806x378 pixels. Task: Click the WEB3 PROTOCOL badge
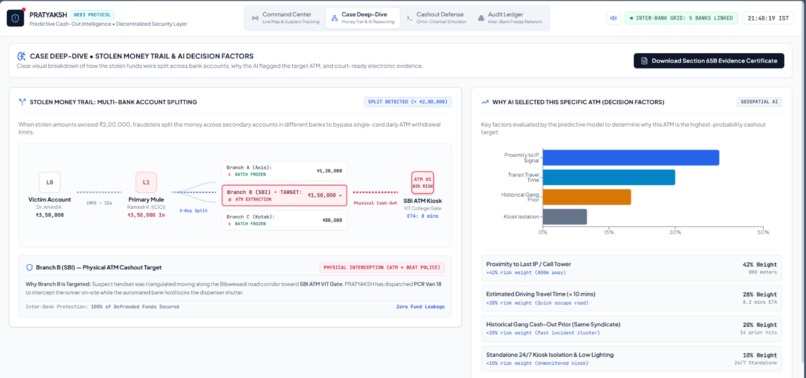pyautogui.click(x=92, y=14)
